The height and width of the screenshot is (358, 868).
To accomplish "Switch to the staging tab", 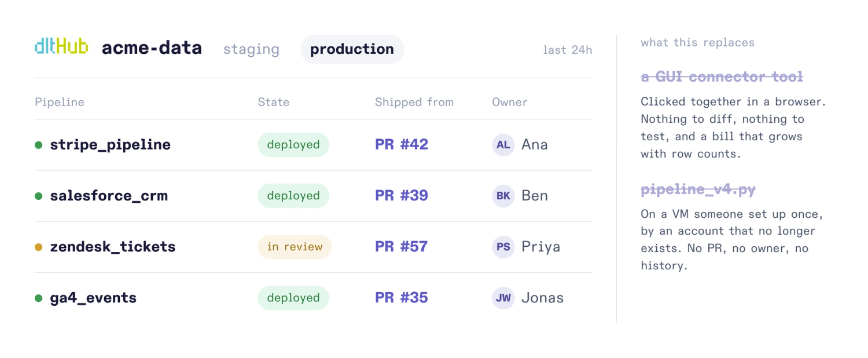I will (251, 49).
